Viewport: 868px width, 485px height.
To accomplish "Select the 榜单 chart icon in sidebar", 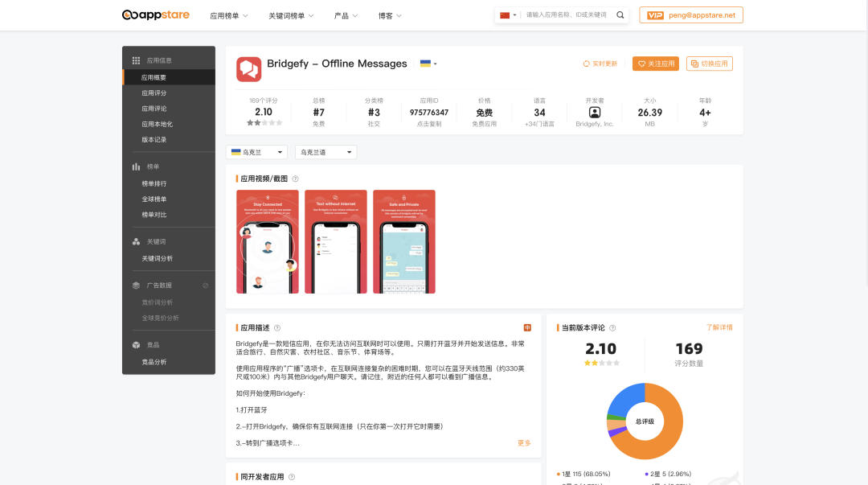I will tap(137, 166).
